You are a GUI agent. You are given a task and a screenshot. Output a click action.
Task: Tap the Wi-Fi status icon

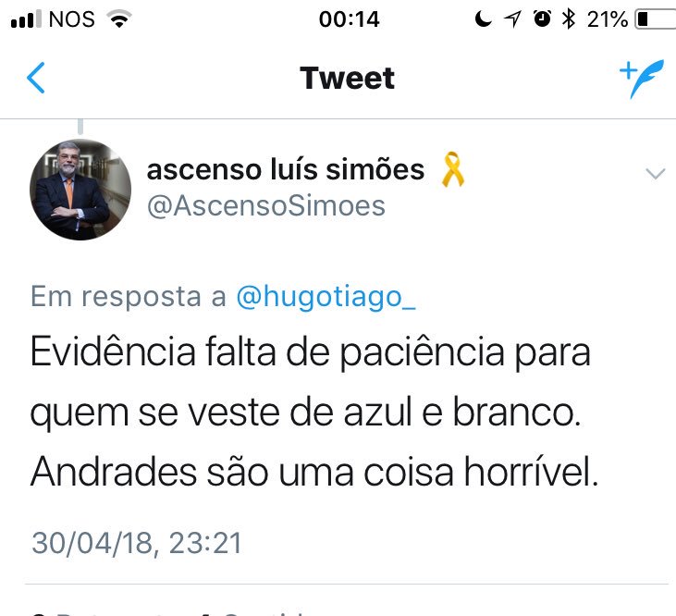tap(120, 19)
